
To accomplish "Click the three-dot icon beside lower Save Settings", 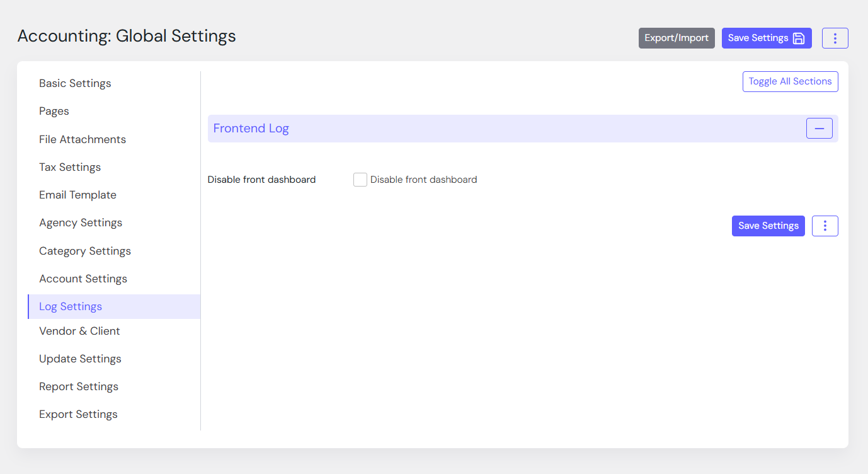I will [825, 226].
